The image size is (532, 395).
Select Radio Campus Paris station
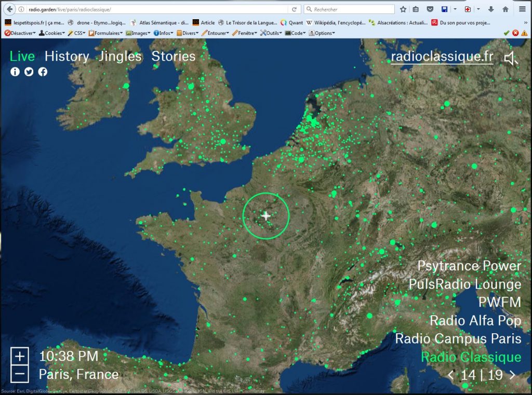pyautogui.click(x=458, y=338)
